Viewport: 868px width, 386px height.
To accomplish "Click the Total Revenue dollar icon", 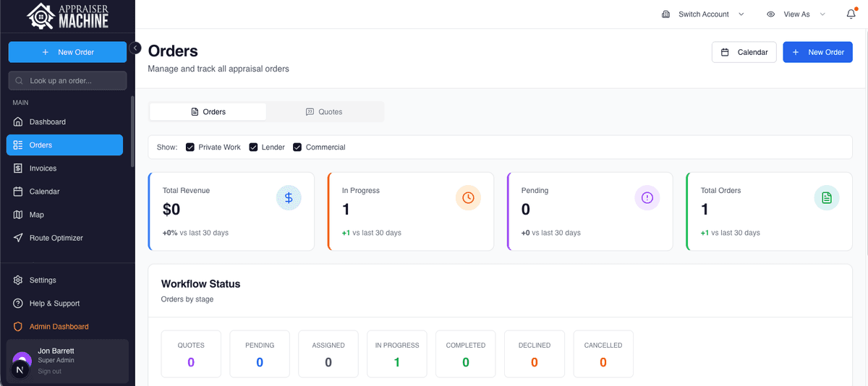I will coord(289,197).
